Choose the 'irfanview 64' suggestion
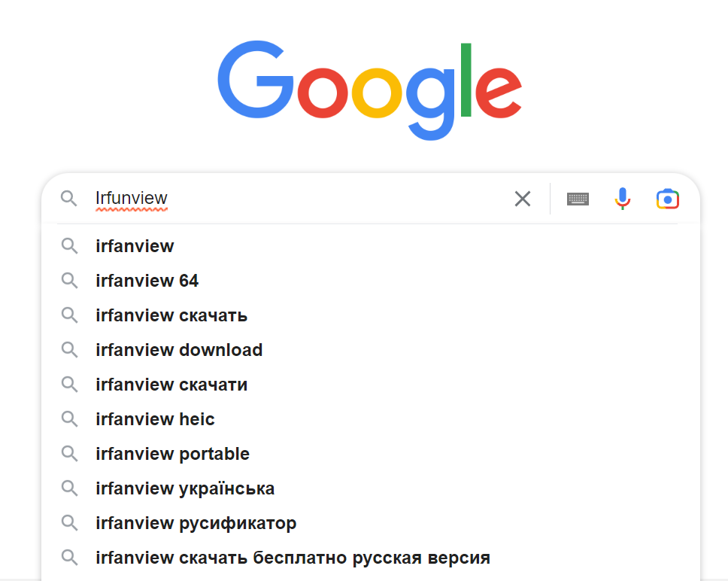Screen dimensions: 728x581 point(147,281)
